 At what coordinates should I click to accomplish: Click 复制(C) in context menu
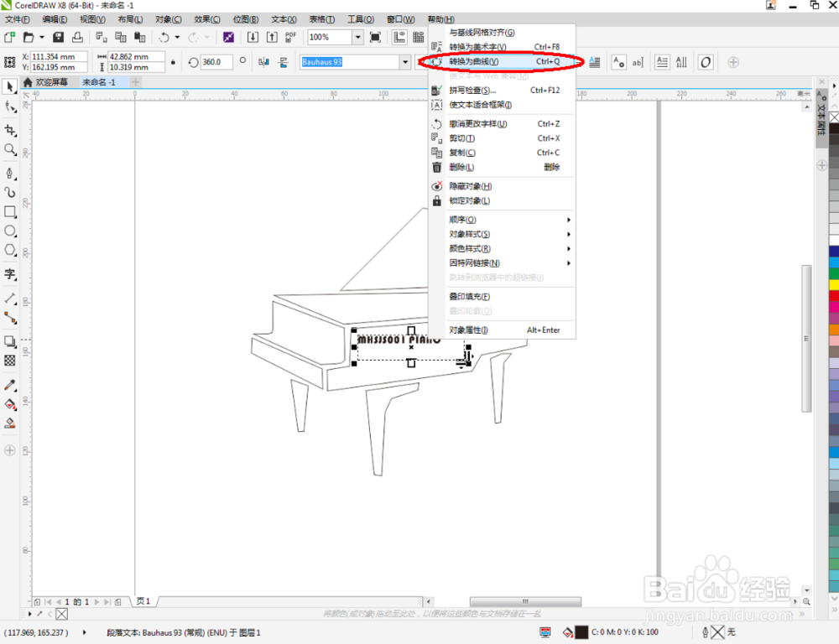pos(503,153)
